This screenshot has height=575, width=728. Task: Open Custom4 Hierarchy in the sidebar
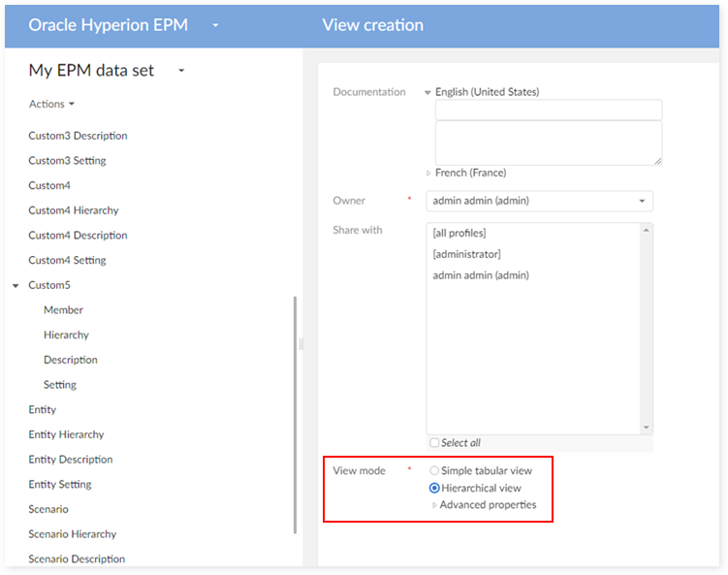pos(74,210)
